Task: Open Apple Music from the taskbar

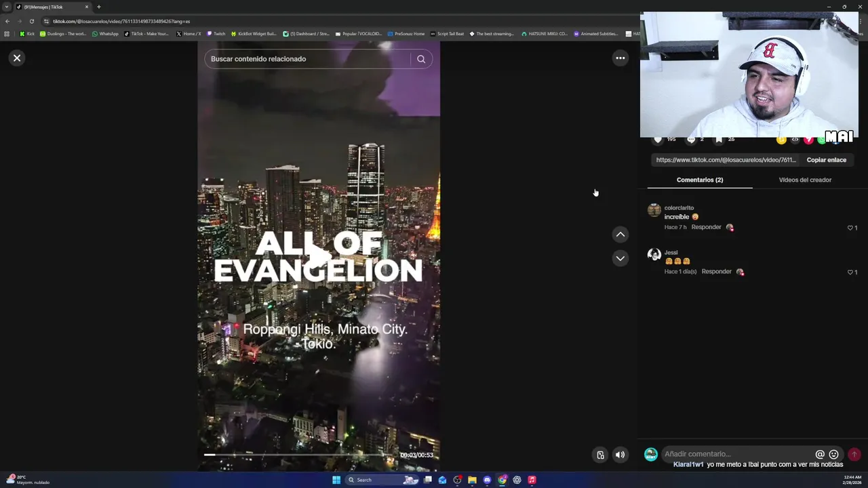Action: pyautogui.click(x=532, y=480)
